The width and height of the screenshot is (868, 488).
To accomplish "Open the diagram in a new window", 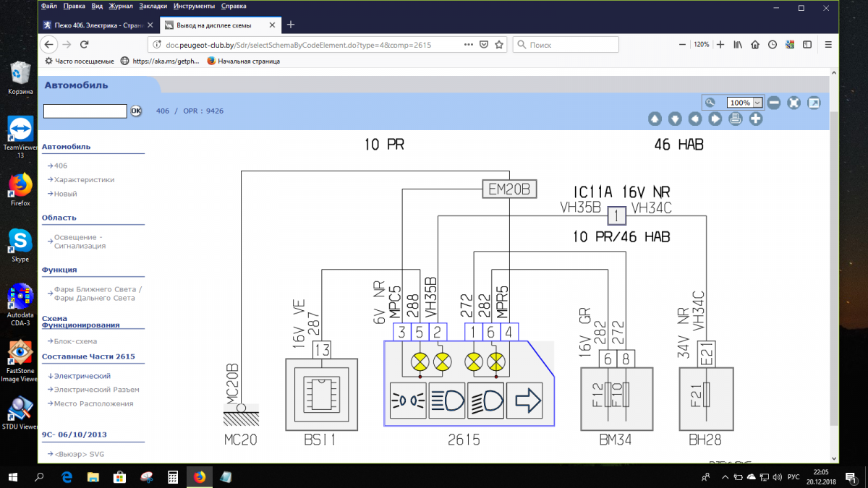I will point(814,103).
